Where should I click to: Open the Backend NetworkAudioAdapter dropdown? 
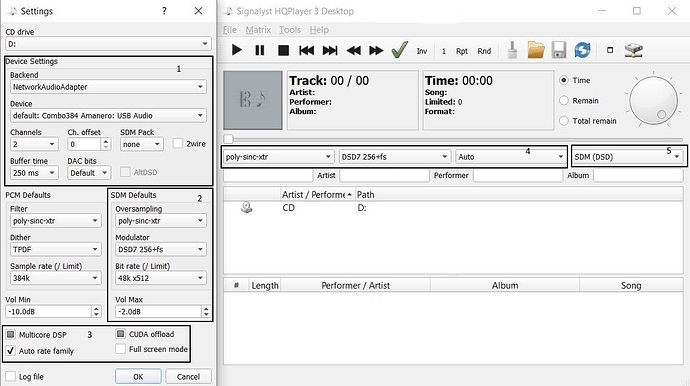click(x=108, y=87)
